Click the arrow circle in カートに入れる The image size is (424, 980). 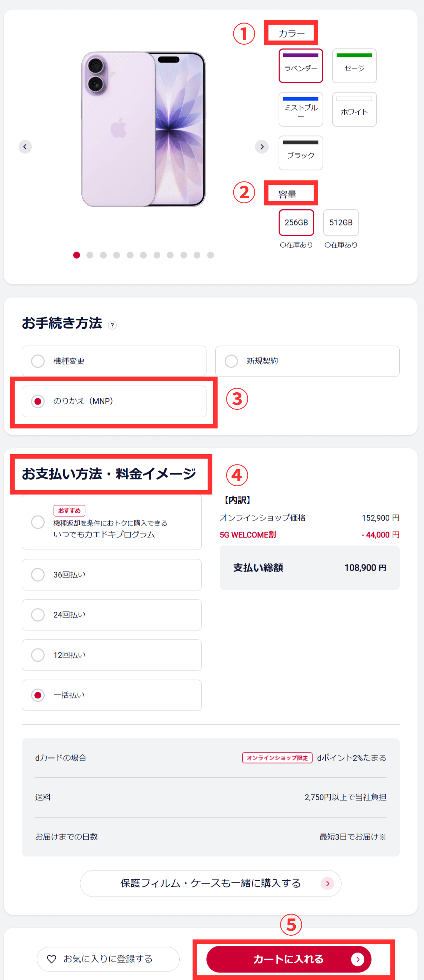coord(358,959)
